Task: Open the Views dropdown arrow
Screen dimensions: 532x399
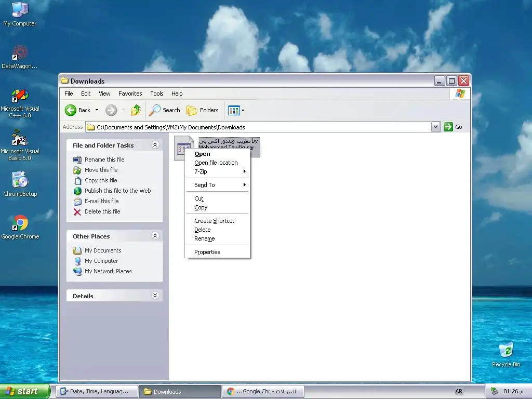Action: [243, 110]
